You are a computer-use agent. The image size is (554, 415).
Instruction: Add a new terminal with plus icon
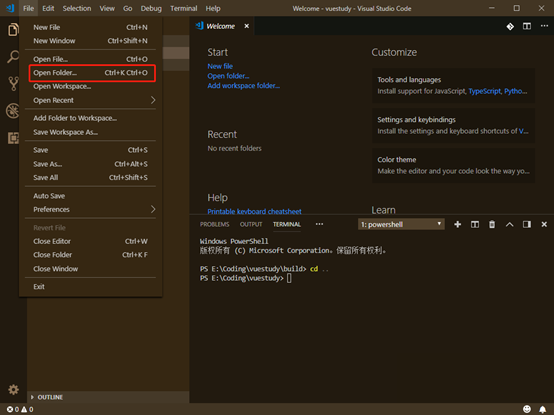(457, 224)
